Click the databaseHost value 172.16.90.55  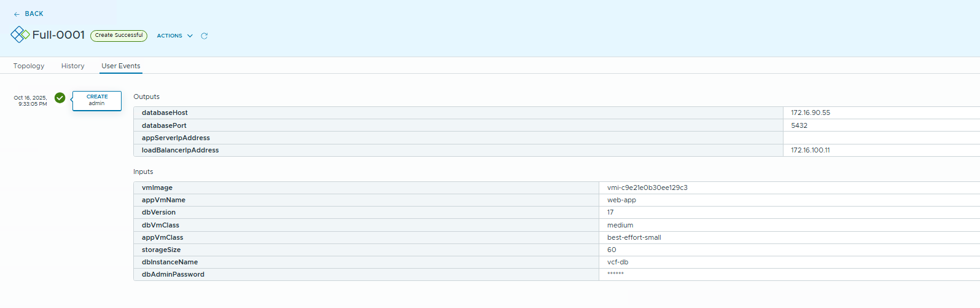tap(810, 113)
